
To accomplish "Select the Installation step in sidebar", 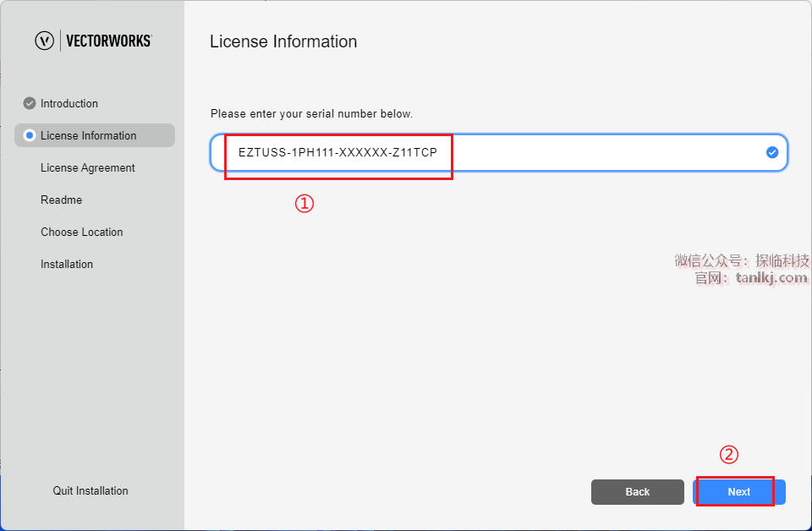I will click(67, 264).
